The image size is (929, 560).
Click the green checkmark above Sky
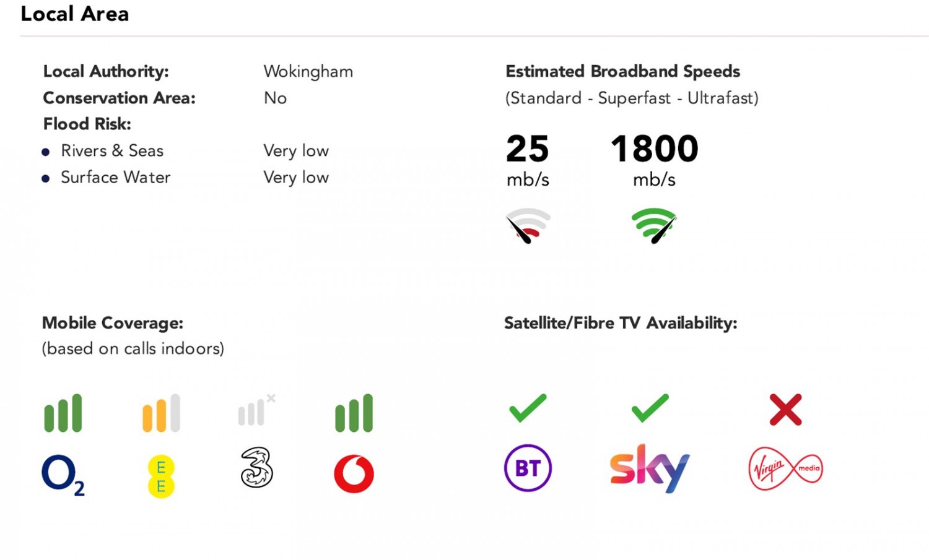(x=650, y=408)
